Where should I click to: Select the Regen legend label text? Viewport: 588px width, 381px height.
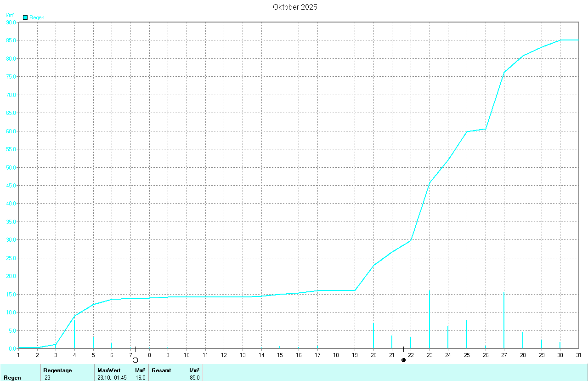click(x=37, y=17)
